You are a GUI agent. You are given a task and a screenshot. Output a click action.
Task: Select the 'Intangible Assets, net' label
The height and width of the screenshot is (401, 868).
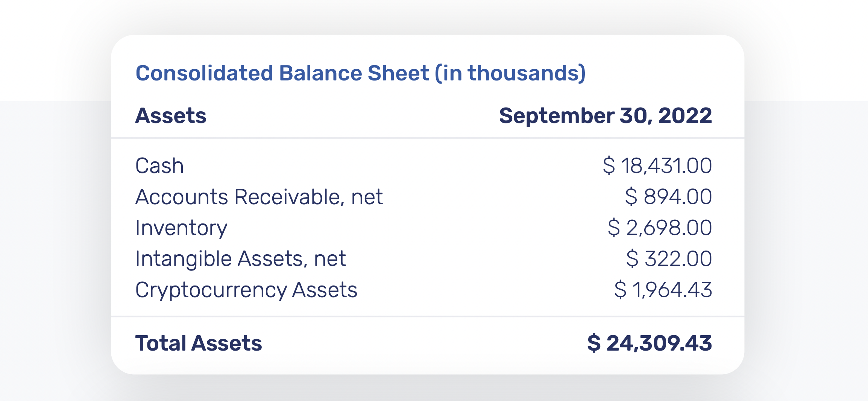pos(240,259)
